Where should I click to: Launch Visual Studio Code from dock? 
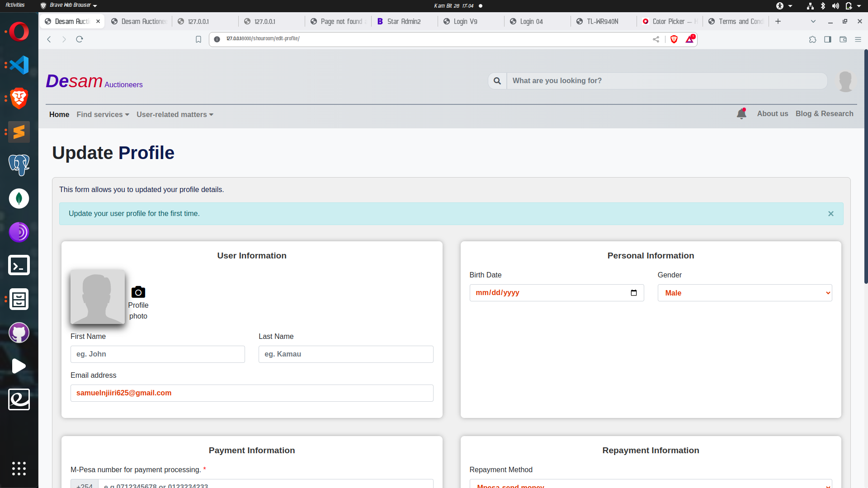tap(19, 65)
